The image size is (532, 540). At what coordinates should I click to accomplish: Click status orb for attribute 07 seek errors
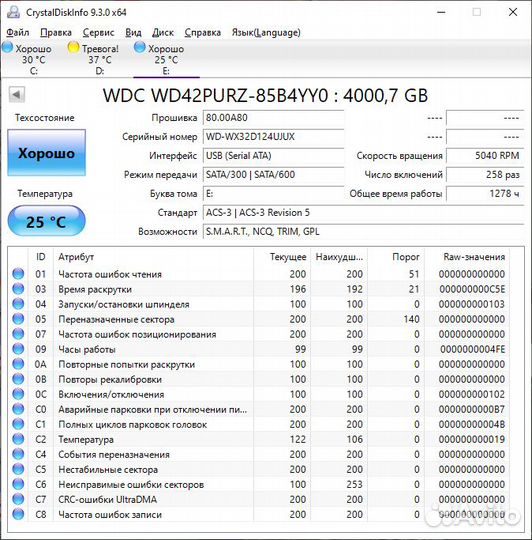click(18, 334)
